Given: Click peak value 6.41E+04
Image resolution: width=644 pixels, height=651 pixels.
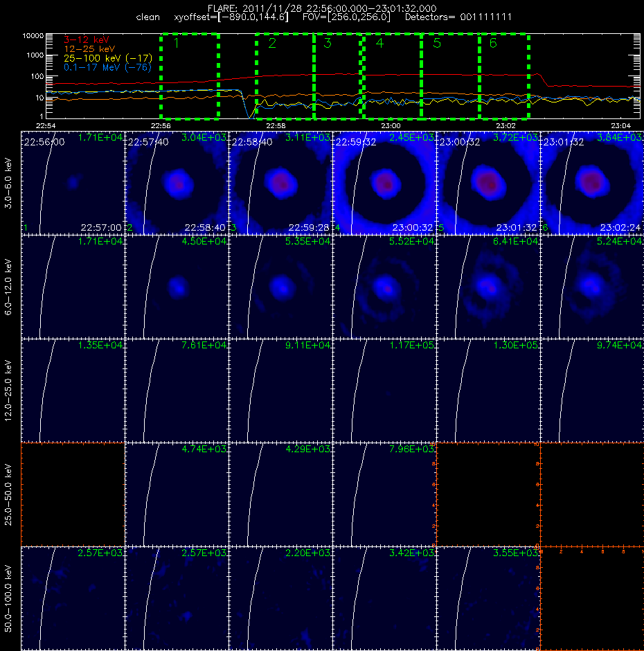Looking at the screenshot, I should pyautogui.click(x=515, y=241).
